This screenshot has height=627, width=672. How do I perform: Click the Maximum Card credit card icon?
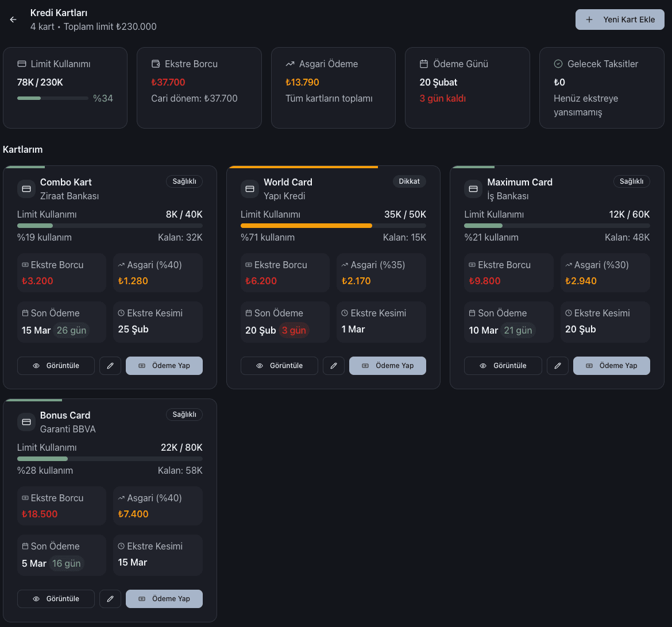click(x=473, y=189)
